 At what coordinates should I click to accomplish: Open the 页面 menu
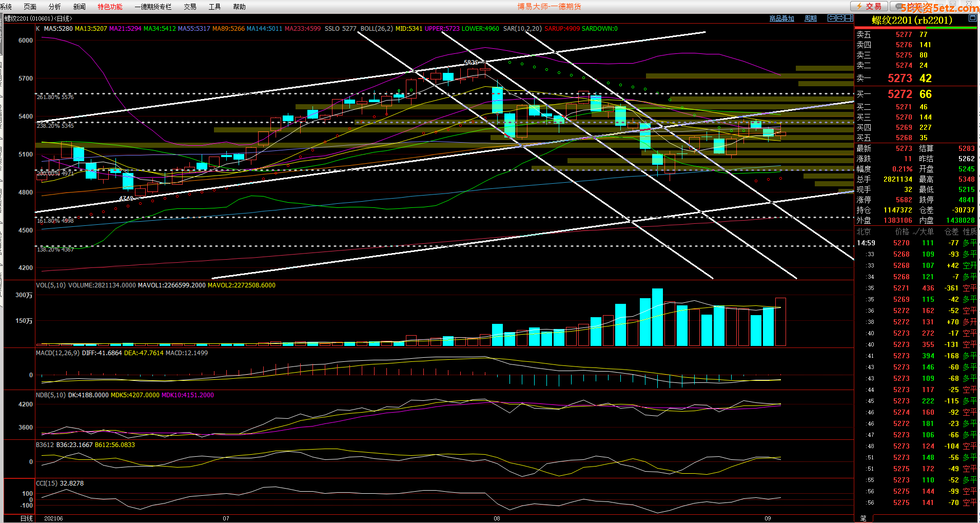pyautogui.click(x=30, y=7)
